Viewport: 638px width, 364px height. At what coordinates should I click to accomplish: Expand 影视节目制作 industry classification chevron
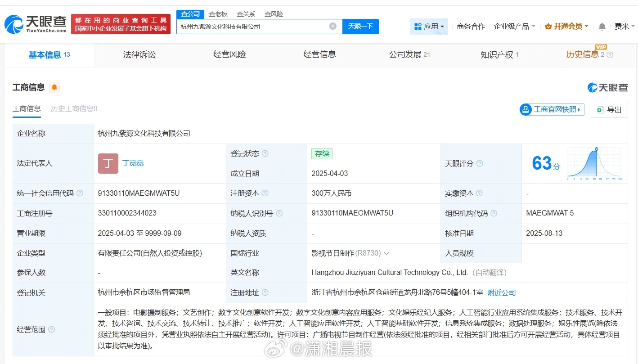tap(386, 253)
